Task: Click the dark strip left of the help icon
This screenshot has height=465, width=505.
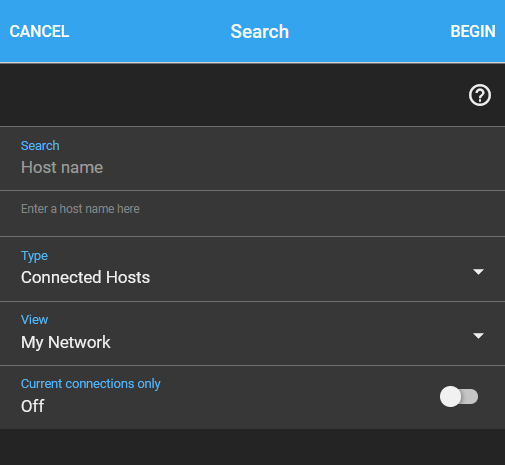Action: pos(233,95)
